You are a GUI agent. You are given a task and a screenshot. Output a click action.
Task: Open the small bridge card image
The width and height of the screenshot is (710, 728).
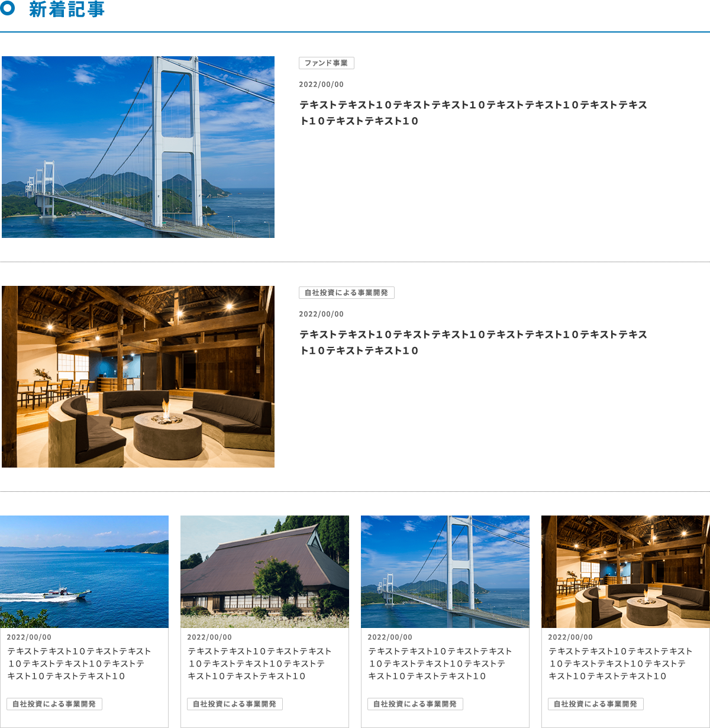coord(445,571)
